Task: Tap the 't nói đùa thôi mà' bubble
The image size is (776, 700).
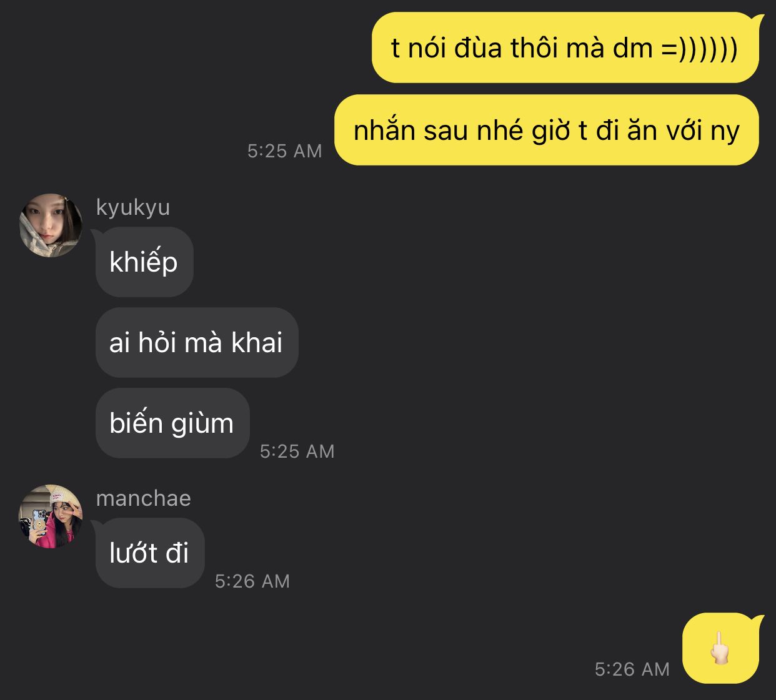Action: (565, 47)
